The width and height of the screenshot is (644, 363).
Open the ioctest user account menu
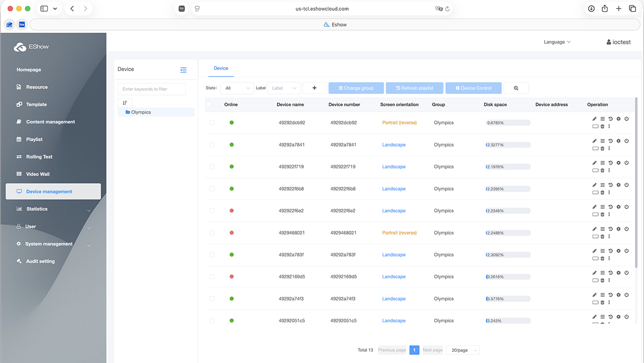tap(618, 42)
